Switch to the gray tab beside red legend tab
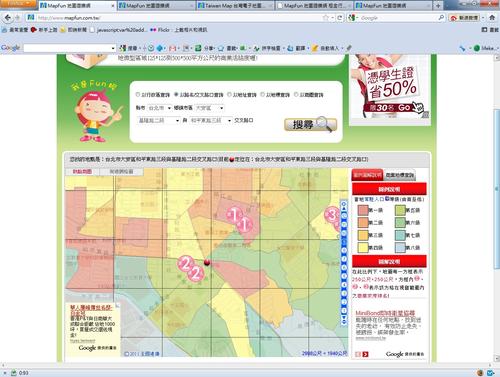 coord(400,175)
